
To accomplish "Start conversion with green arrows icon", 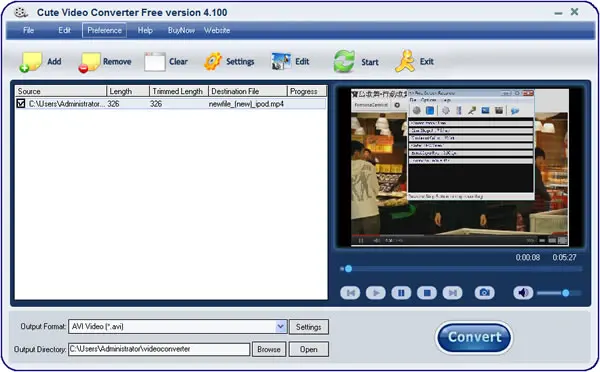I will 344,61.
